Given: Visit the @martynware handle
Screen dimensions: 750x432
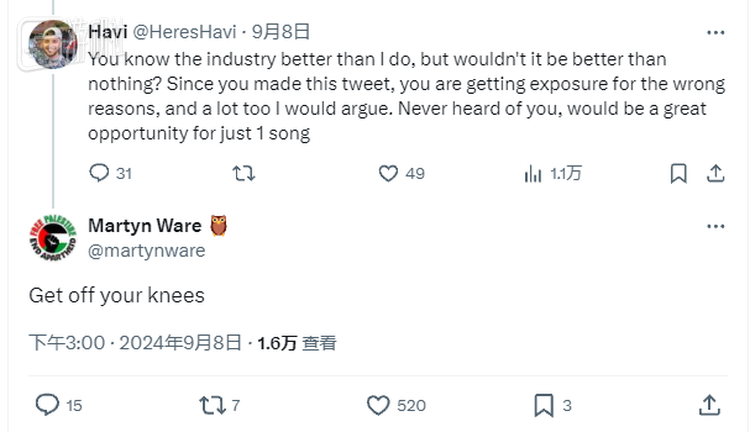Looking at the screenshot, I should coord(146,251).
